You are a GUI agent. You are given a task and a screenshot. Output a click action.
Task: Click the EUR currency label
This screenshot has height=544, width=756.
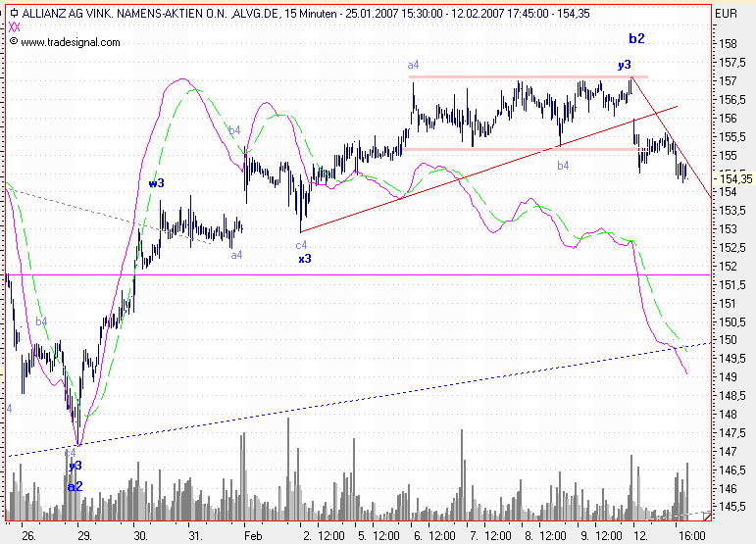[726, 14]
